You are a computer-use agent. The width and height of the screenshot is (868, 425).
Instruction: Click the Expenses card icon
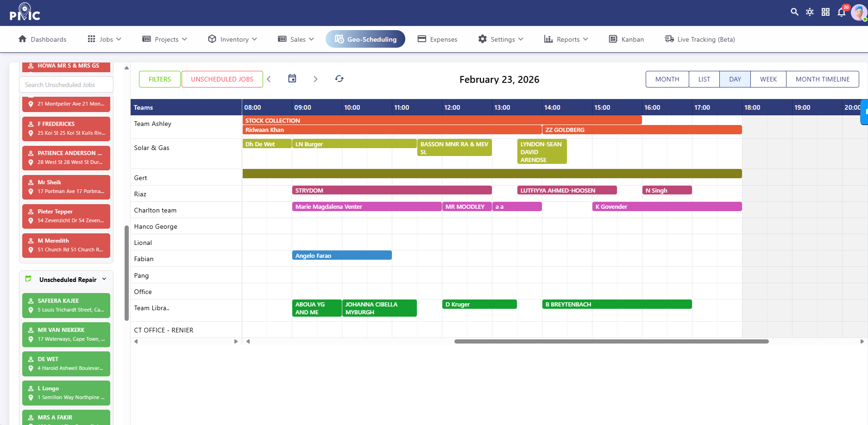click(x=422, y=39)
